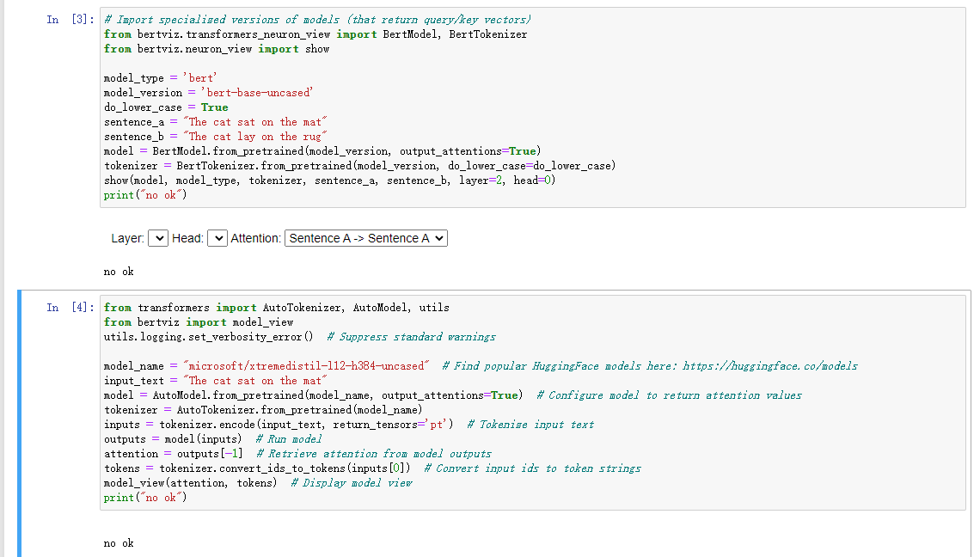This screenshot has width=980, height=557.
Task: Select the sentence_b assignment line
Action: click(215, 136)
